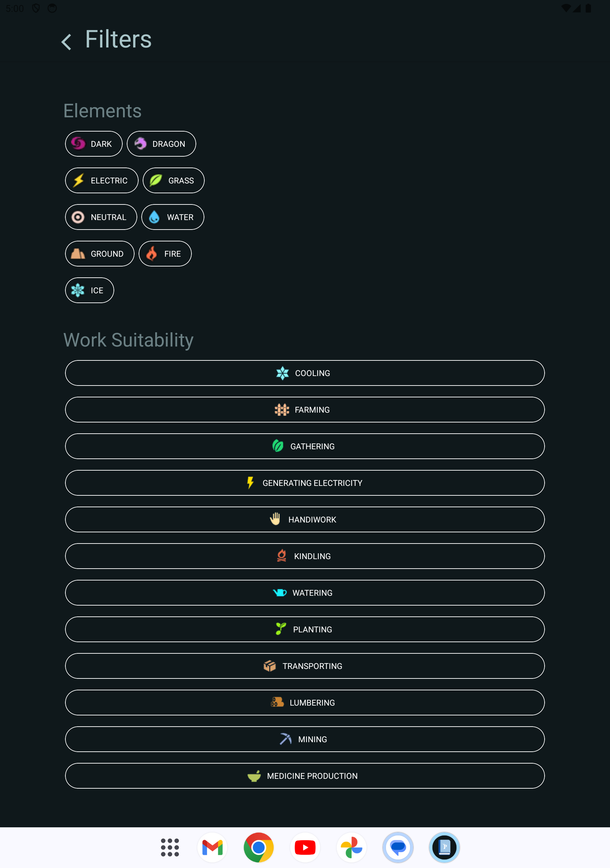
Task: Open the Paldex book app icon
Action: [x=445, y=847]
